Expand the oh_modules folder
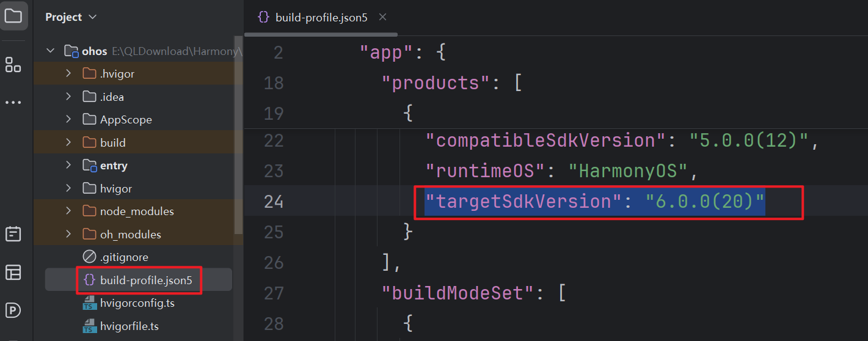This screenshot has width=868, height=341. [68, 234]
